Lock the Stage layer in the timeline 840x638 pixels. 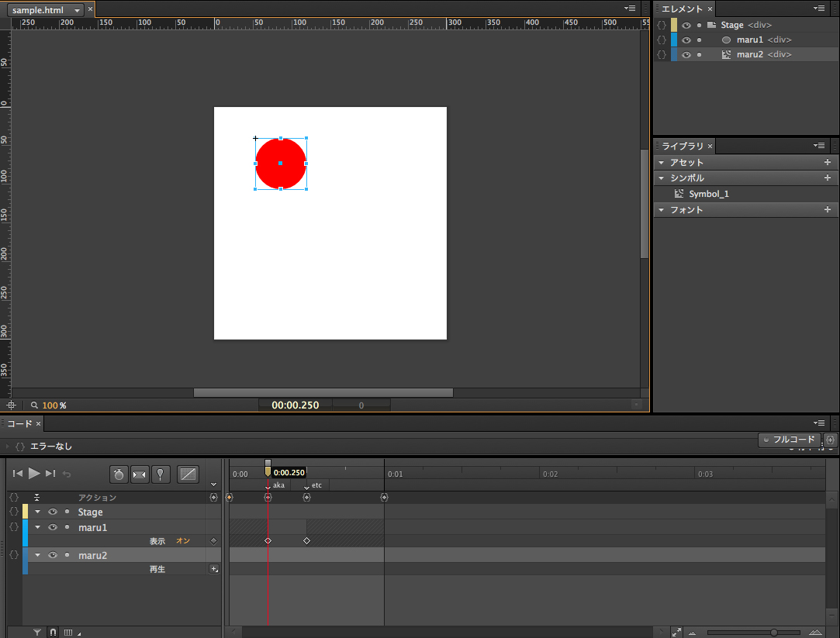pyautogui.click(x=67, y=511)
